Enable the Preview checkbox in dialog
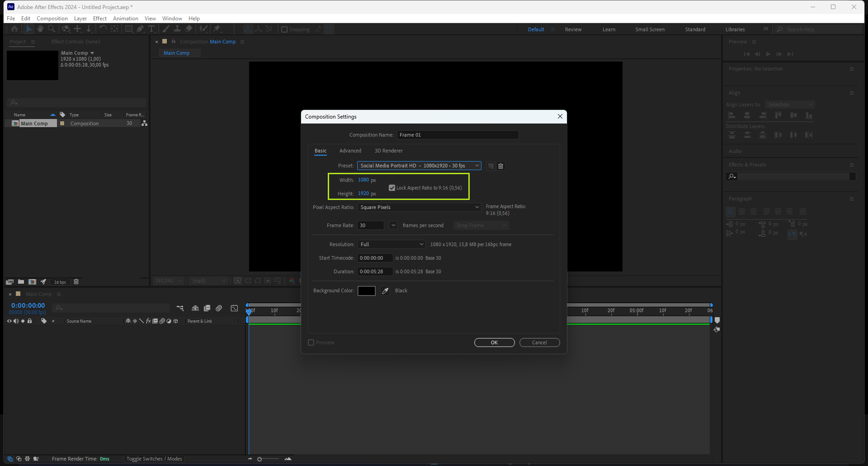The width and height of the screenshot is (868, 466). click(311, 342)
